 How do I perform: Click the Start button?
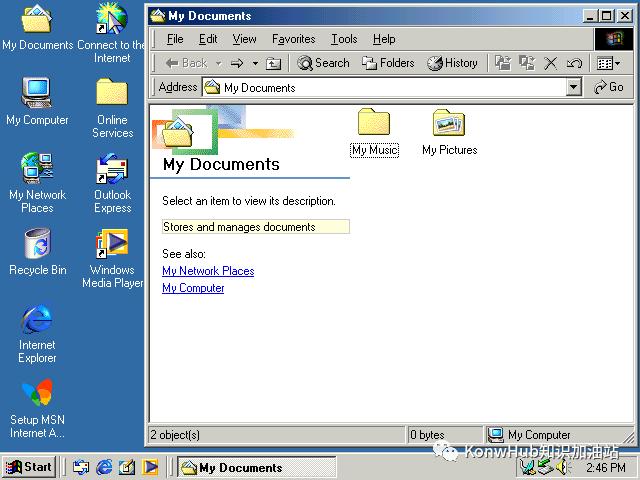tap(29, 467)
